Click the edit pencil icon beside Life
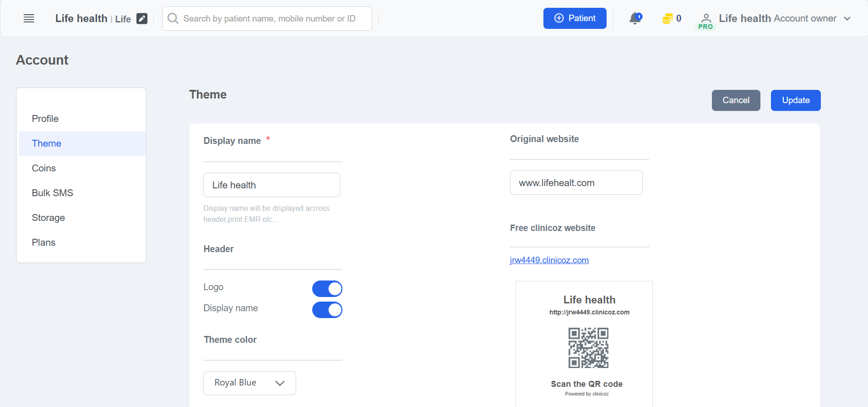The width and height of the screenshot is (868, 407). (142, 19)
